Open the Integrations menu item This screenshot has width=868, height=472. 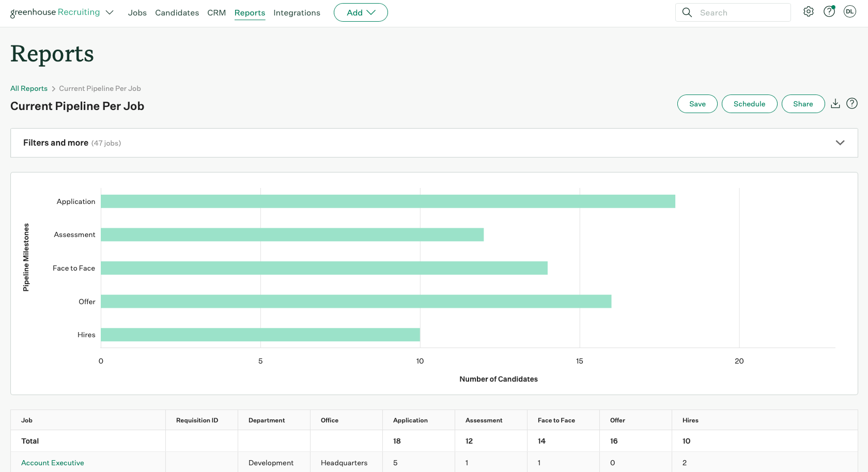click(297, 13)
